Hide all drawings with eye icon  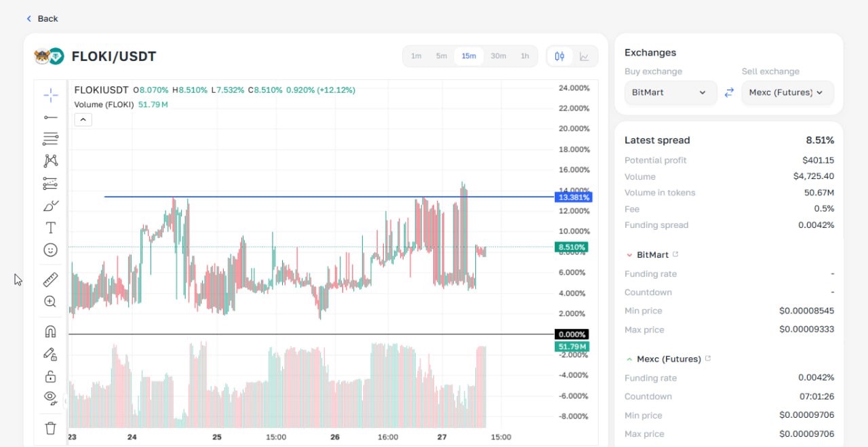pyautogui.click(x=51, y=397)
